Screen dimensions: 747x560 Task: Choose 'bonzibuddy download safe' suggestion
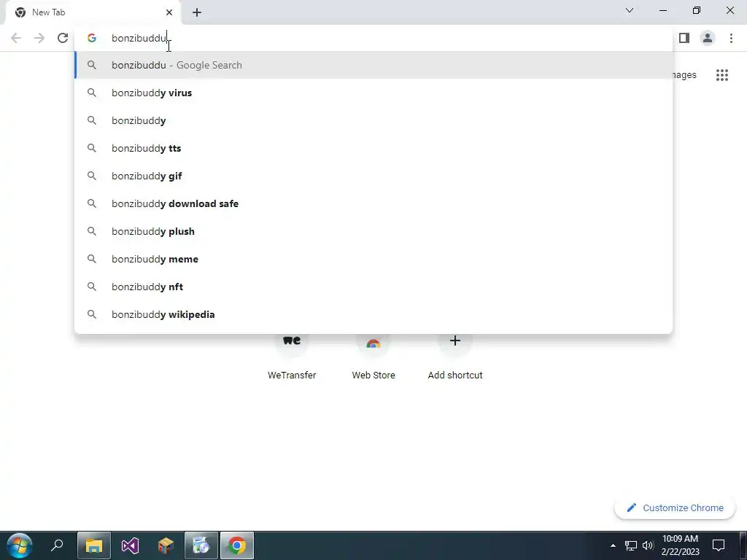(373, 203)
